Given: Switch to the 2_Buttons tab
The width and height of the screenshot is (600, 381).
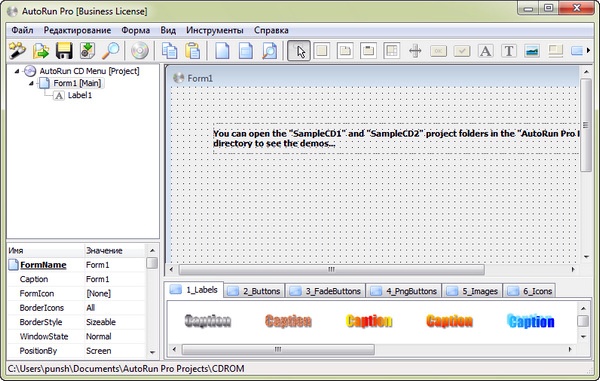Looking at the screenshot, I should (254, 291).
